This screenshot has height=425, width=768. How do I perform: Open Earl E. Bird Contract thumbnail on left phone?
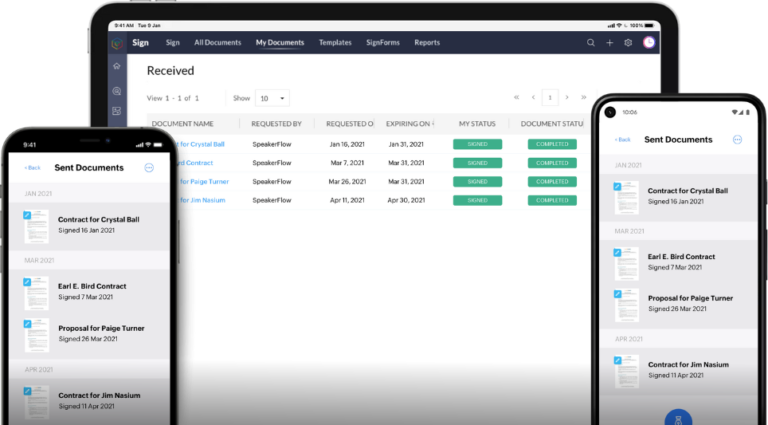(x=36, y=293)
